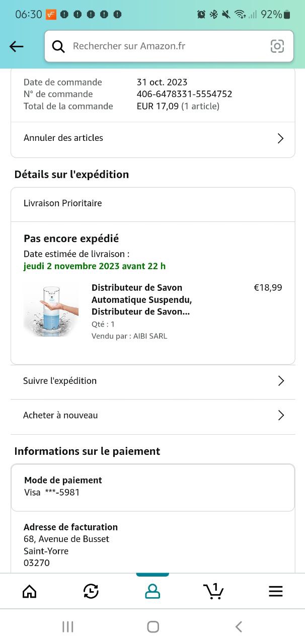The width and height of the screenshot is (305, 644).
Task: Go to the Home tab icon
Action: click(30, 591)
